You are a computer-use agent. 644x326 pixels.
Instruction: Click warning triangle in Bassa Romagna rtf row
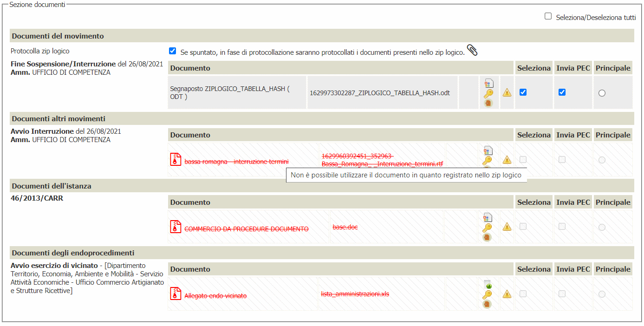point(507,160)
